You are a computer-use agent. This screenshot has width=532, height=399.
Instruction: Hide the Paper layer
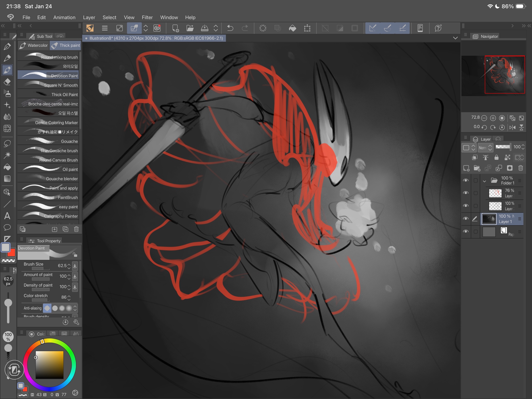click(465, 231)
